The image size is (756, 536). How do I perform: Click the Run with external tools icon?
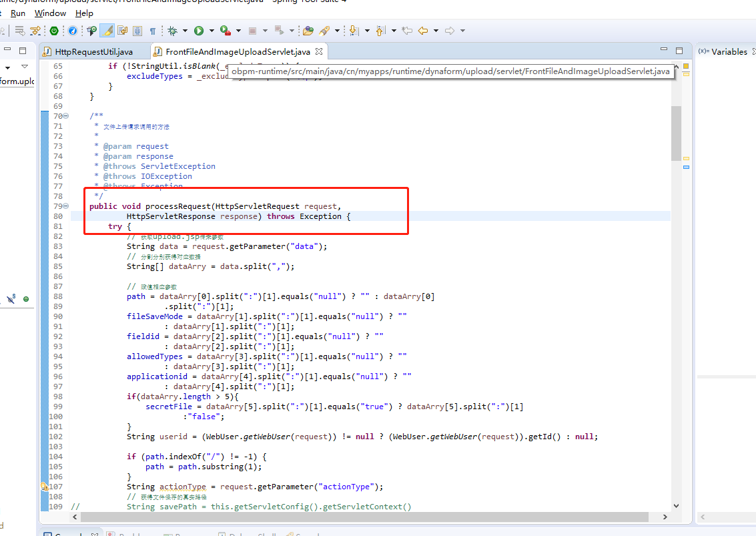click(225, 31)
